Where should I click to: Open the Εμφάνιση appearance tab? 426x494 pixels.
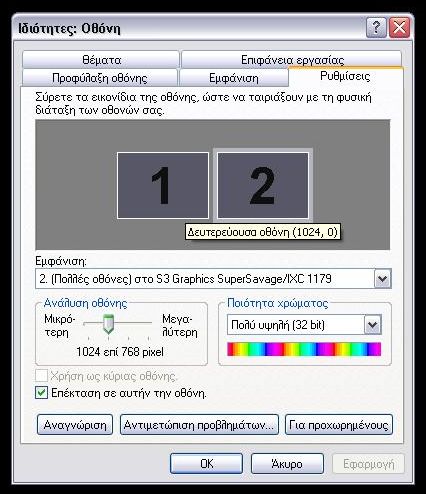point(233,78)
